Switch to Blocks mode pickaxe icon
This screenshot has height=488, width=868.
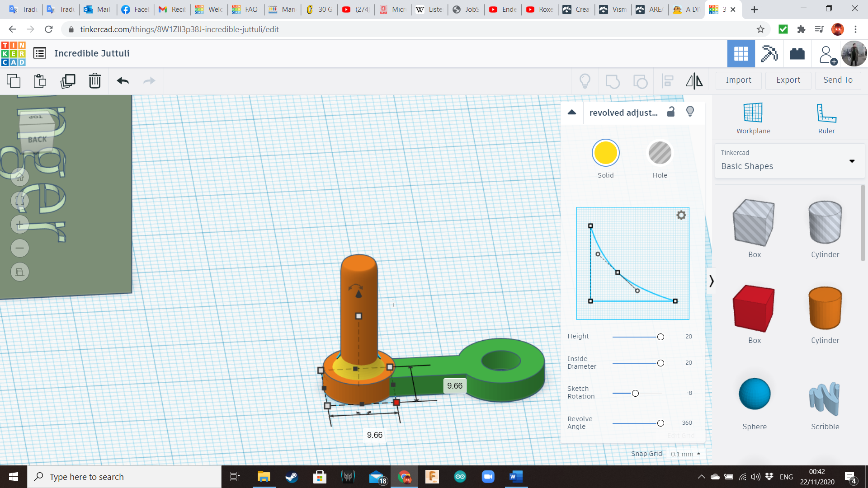coord(769,54)
